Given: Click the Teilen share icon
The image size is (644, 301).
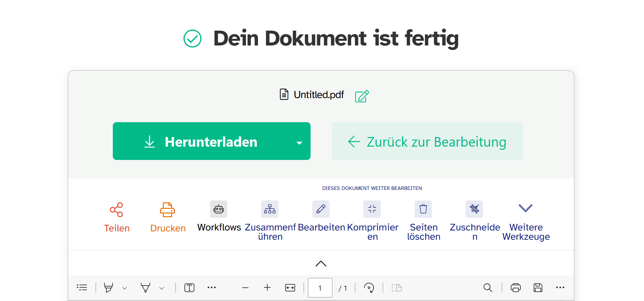Looking at the screenshot, I should click(x=117, y=210).
